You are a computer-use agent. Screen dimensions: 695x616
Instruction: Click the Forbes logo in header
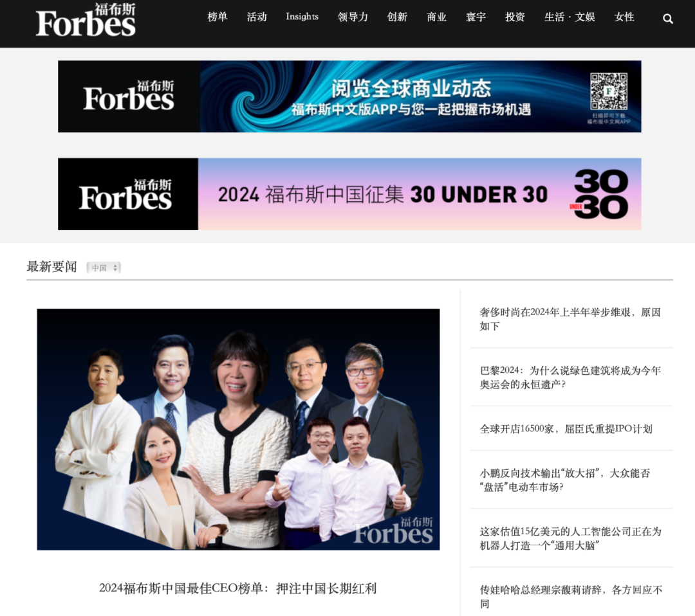point(86,20)
